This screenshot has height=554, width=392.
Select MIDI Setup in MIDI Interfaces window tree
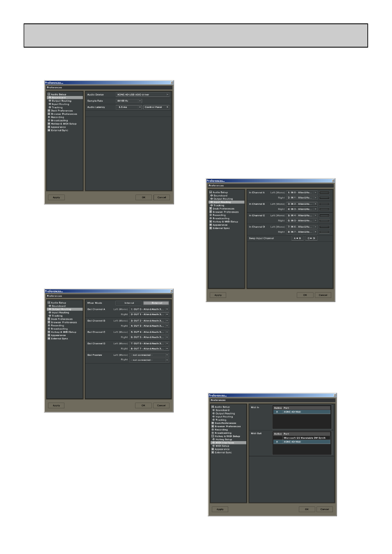pyautogui.click(x=222, y=446)
